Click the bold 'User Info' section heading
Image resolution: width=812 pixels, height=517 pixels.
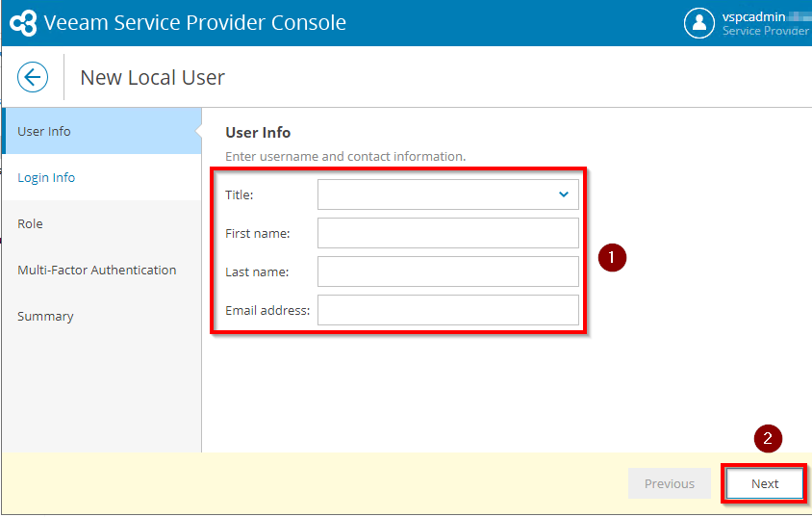(258, 132)
